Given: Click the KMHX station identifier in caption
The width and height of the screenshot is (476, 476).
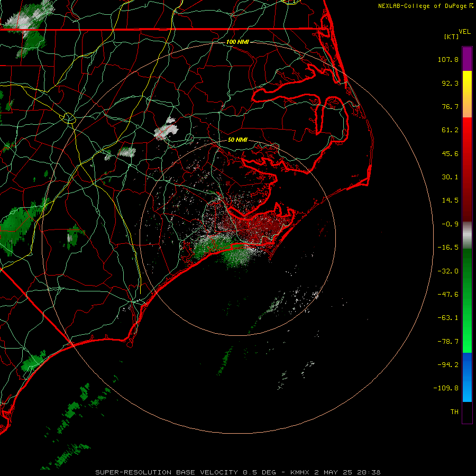Looking at the screenshot, I should point(300,472).
